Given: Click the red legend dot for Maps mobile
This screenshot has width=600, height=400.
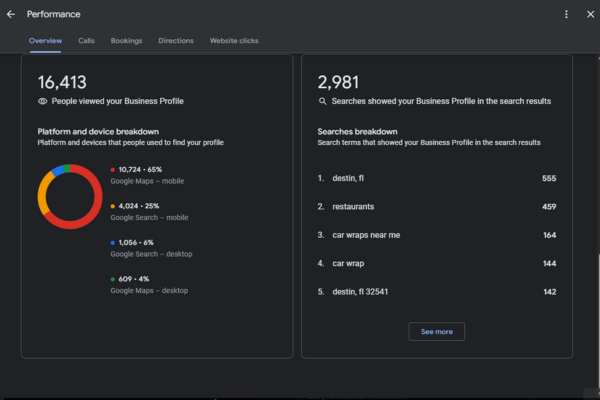Looking at the screenshot, I should [112, 170].
